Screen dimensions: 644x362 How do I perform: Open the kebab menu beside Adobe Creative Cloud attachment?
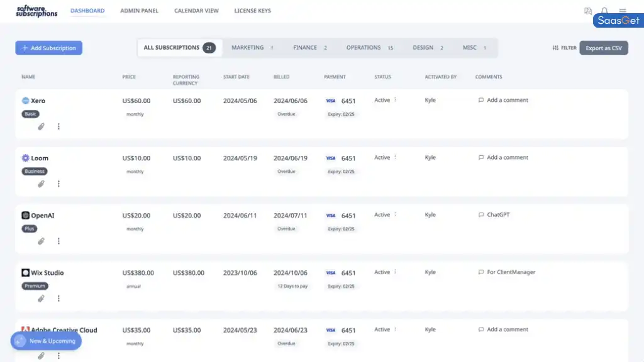tap(58, 356)
